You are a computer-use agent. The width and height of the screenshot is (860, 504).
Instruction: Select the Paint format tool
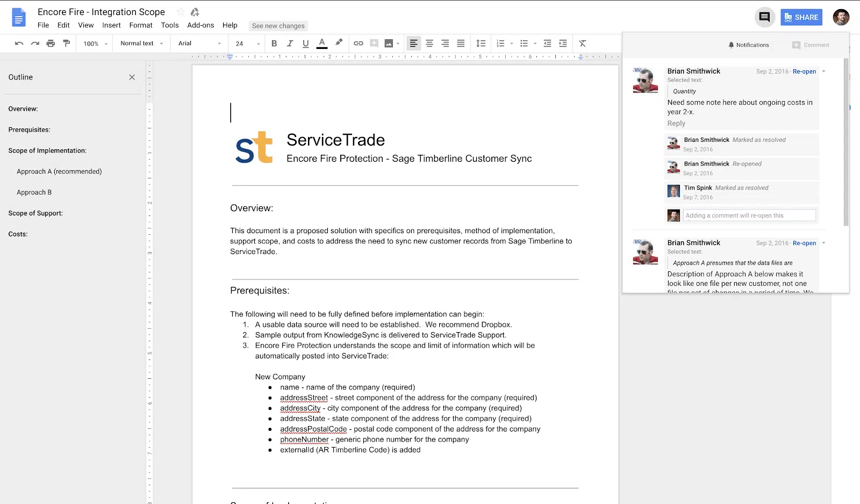tap(67, 44)
